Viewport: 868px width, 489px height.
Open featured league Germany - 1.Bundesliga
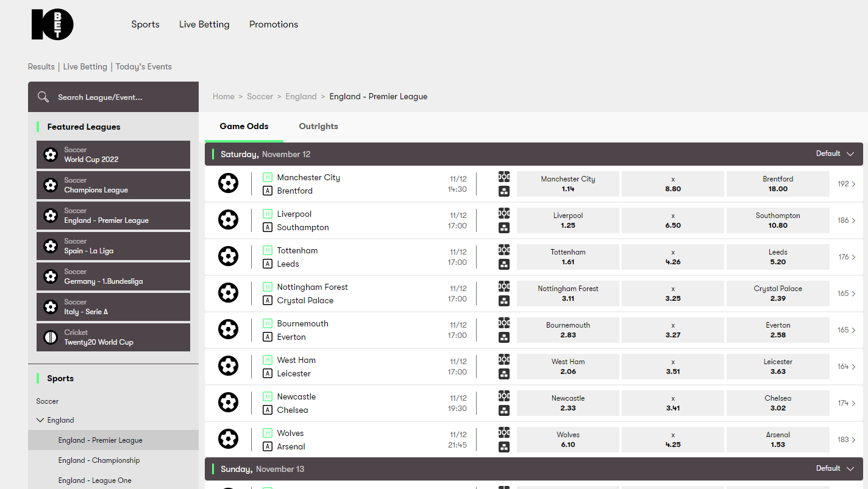pyautogui.click(x=113, y=276)
